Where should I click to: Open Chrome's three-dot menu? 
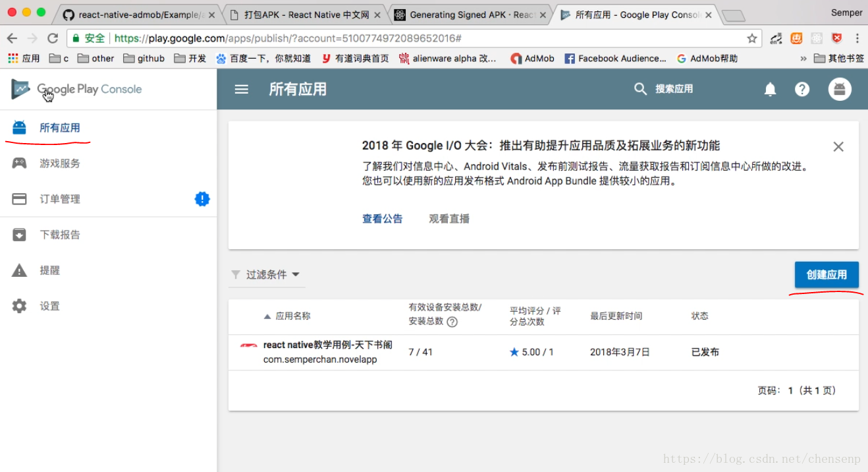click(857, 38)
